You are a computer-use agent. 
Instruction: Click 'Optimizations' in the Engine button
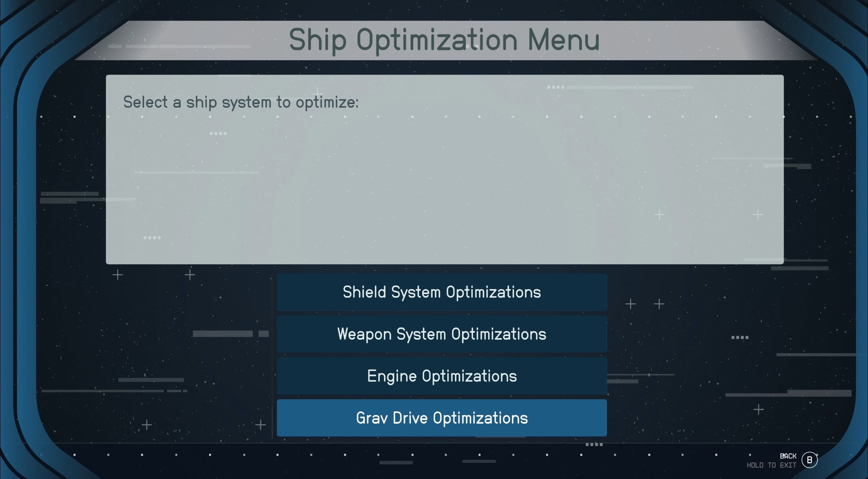tap(469, 376)
